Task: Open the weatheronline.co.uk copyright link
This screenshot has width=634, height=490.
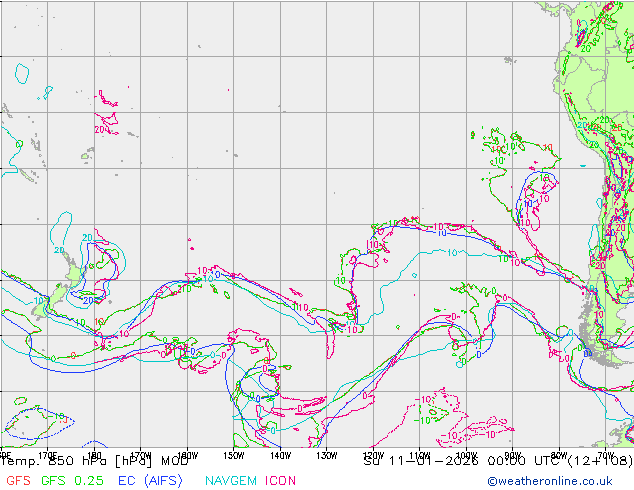Action: (x=550, y=481)
